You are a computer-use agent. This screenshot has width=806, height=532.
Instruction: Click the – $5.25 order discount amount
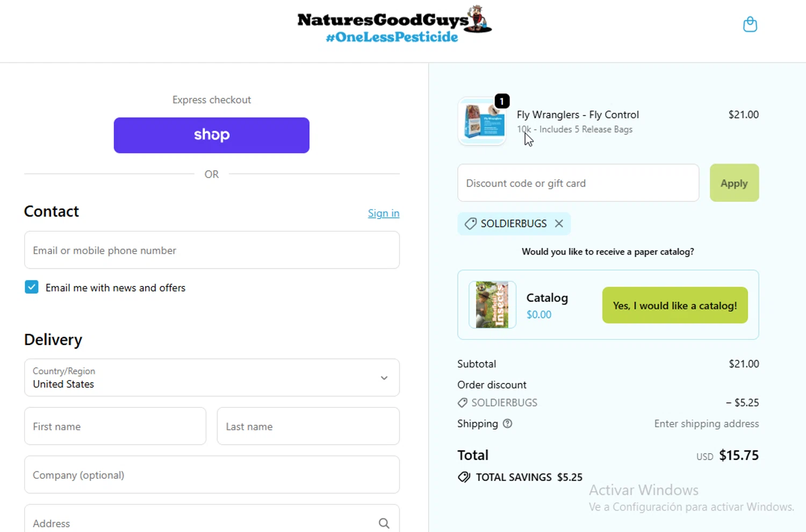pyautogui.click(x=742, y=402)
